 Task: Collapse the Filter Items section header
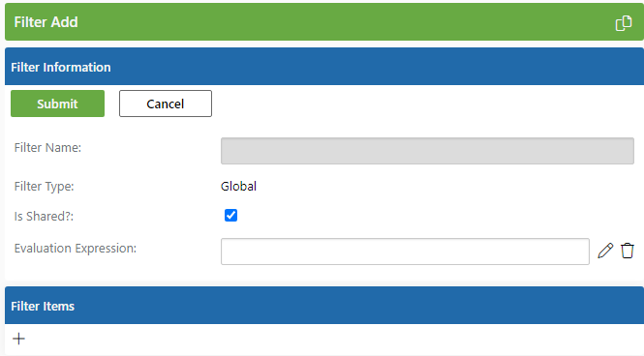click(x=324, y=306)
